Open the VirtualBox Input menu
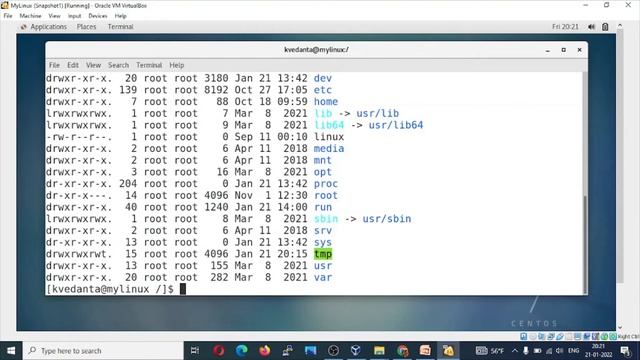Image resolution: width=640 pixels, height=360 pixels. pos(74,16)
